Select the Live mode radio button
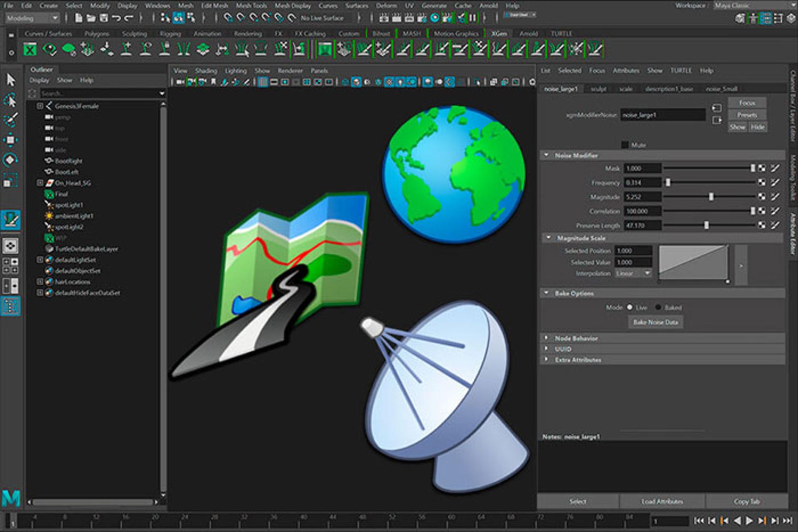 point(630,307)
